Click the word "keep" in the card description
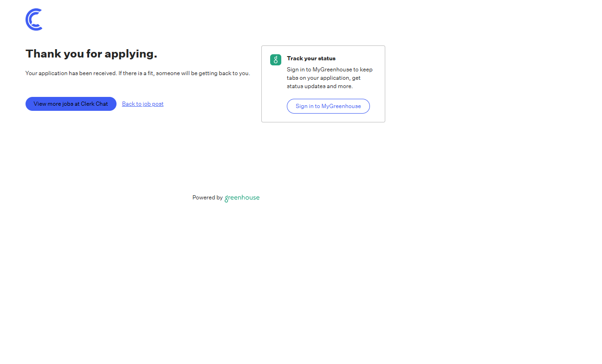Screen dimensions: 602x364 pos(366,70)
